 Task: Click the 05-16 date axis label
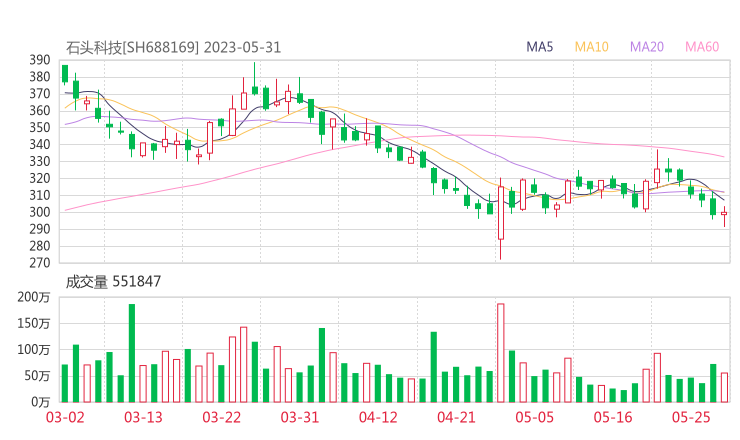click(613, 417)
